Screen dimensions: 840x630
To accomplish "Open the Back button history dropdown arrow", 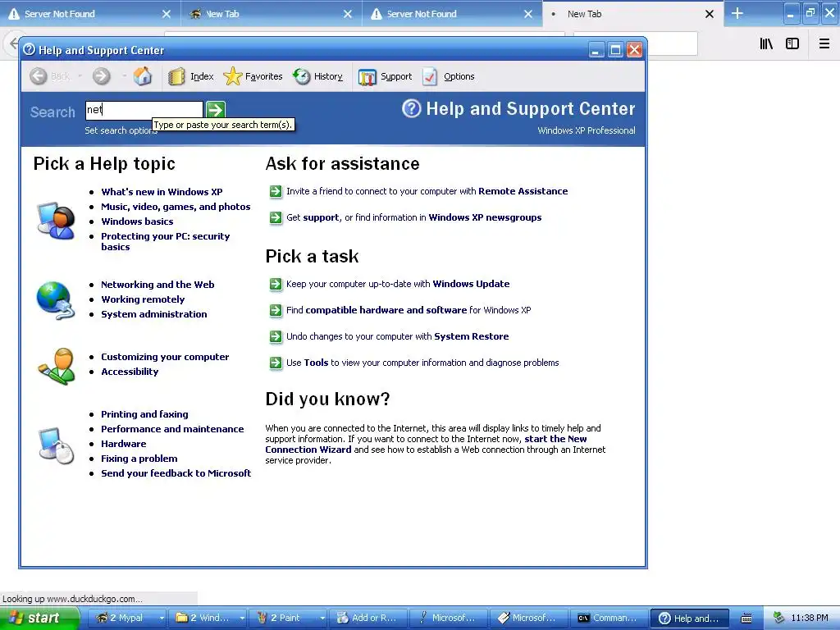I will (80, 76).
